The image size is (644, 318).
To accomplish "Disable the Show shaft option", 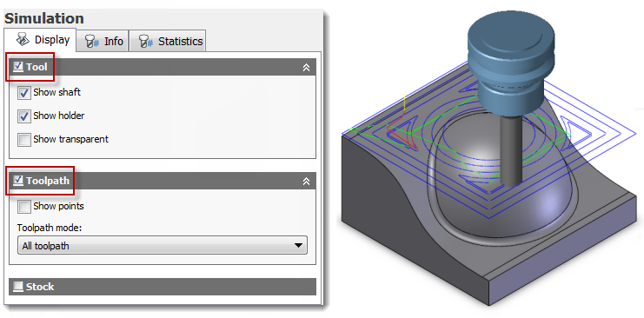I will (x=23, y=93).
